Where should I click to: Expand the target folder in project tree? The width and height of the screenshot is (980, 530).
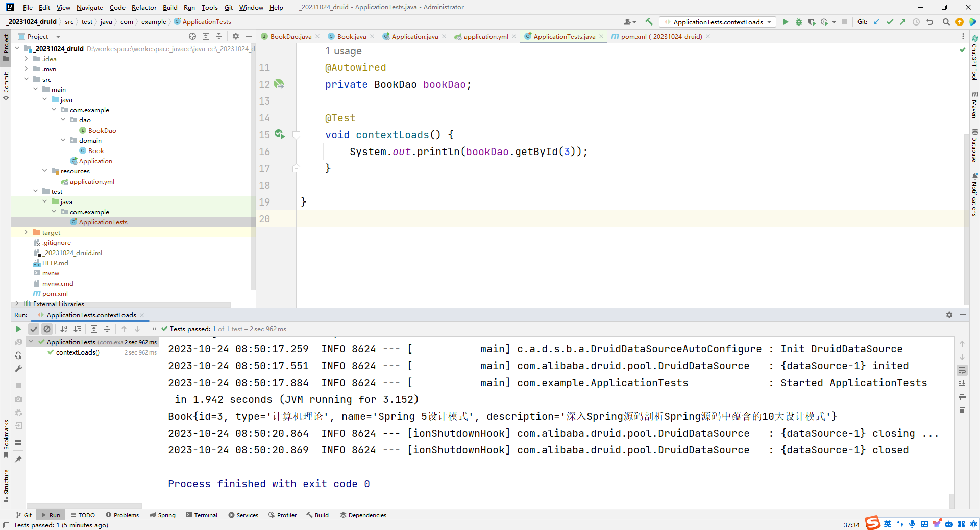pos(27,232)
